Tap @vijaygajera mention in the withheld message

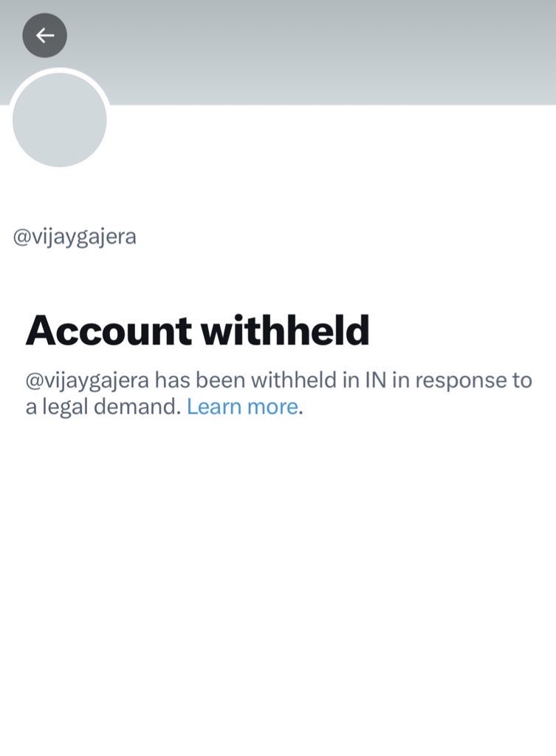87,381
